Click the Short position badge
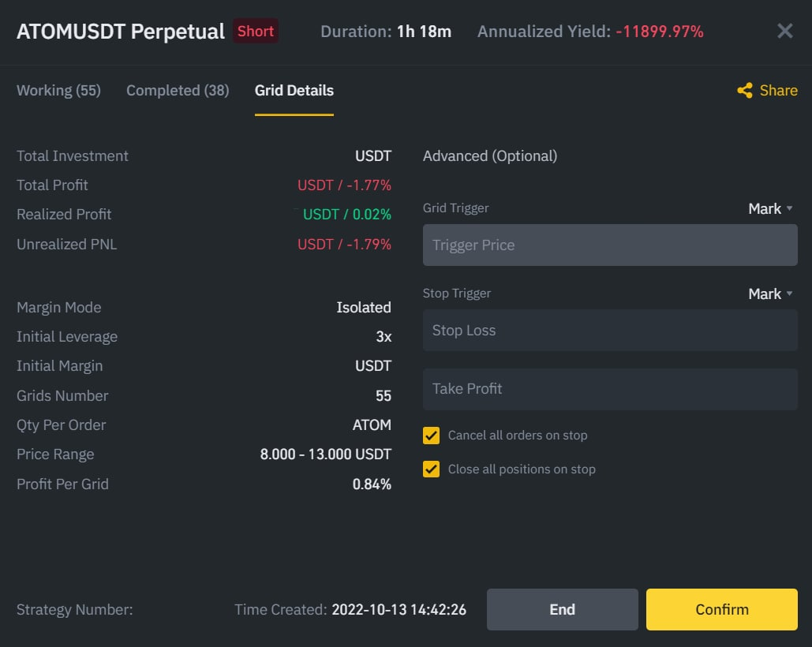 [256, 31]
